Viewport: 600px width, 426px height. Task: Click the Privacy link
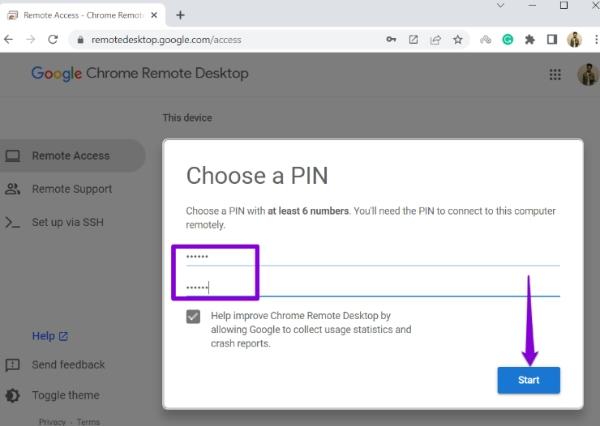pos(52,421)
